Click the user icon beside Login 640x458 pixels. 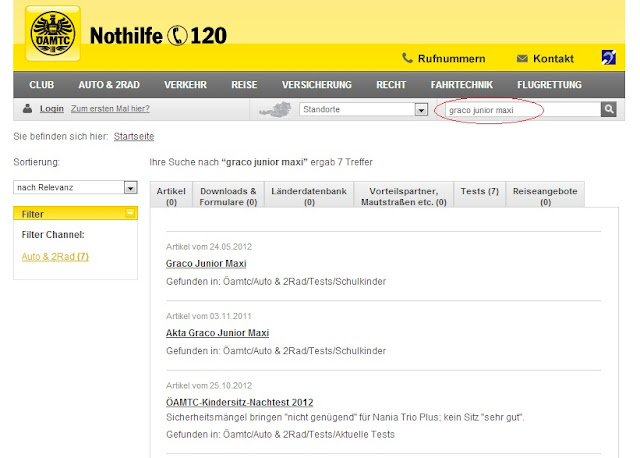(27, 109)
